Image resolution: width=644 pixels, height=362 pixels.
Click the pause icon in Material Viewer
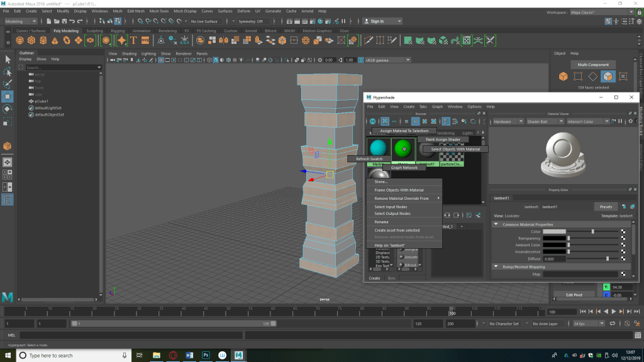(x=620, y=121)
